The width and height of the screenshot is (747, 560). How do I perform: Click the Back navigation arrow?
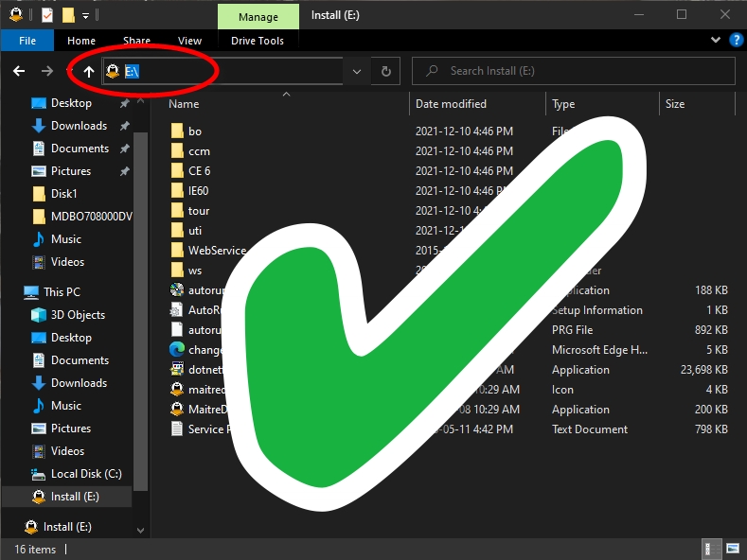[19, 71]
